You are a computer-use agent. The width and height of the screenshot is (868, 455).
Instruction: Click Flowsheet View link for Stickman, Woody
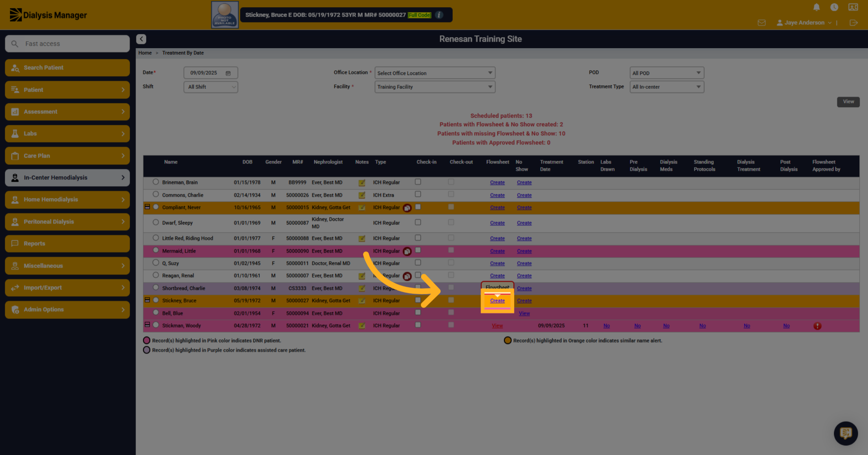(497, 326)
